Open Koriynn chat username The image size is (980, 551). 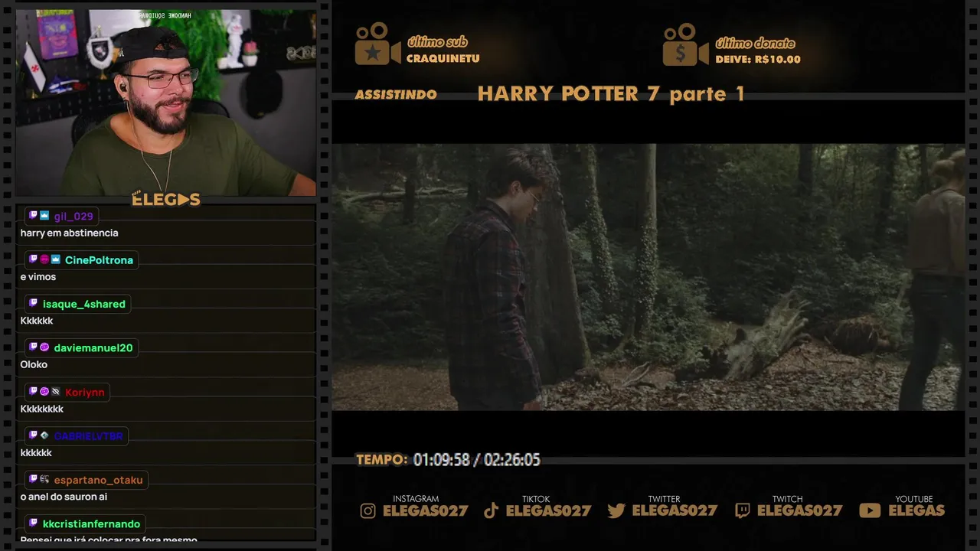pyautogui.click(x=84, y=392)
